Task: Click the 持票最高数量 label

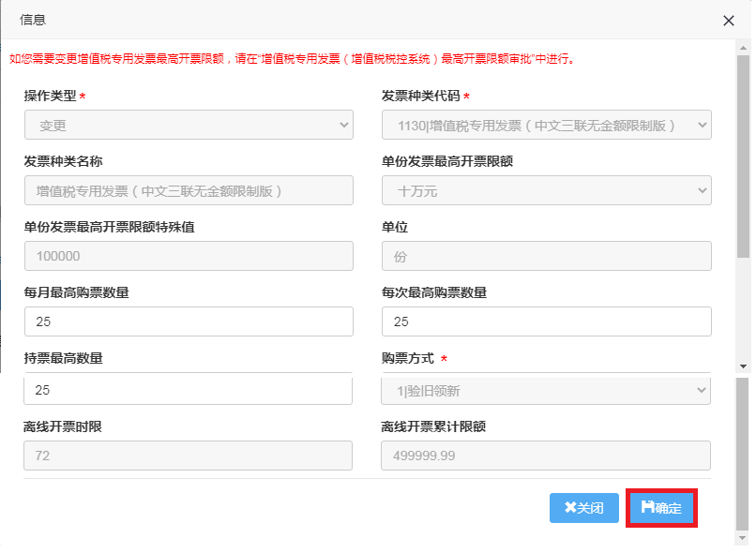Action: tap(63, 358)
